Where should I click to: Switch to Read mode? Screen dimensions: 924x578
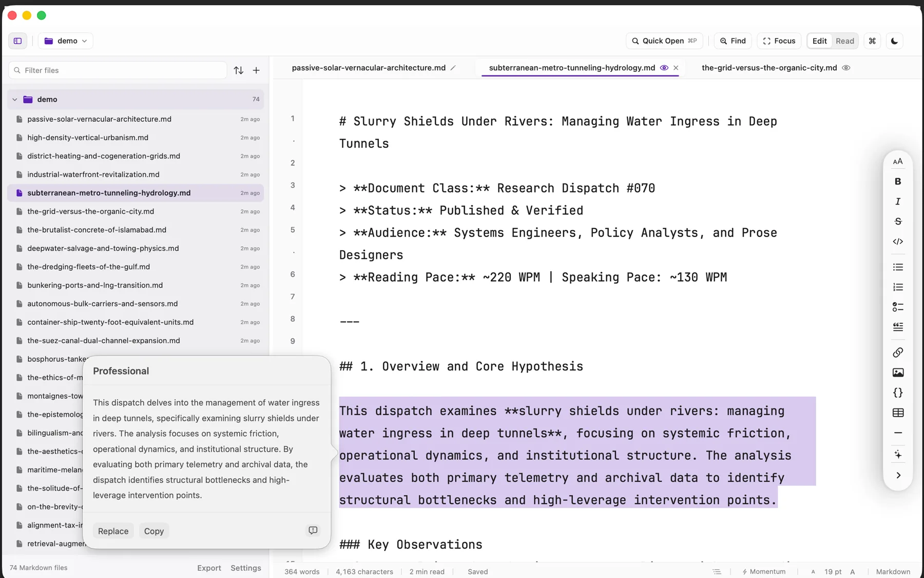click(845, 41)
